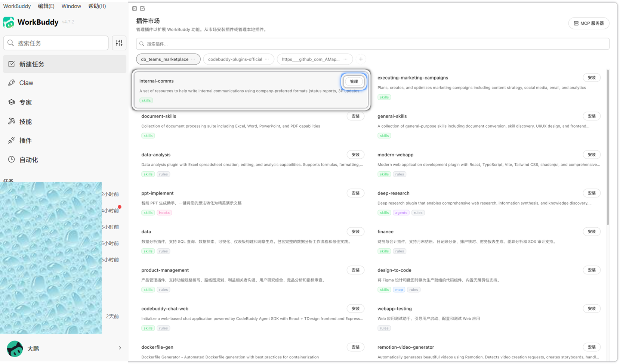
Task: Open 技能 in the sidebar
Action: click(65, 121)
